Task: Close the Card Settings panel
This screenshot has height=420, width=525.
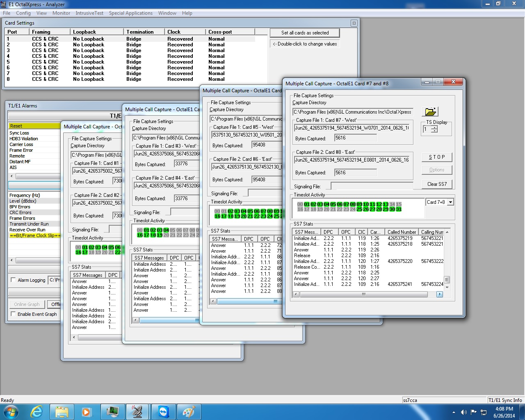Action: pyautogui.click(x=354, y=23)
